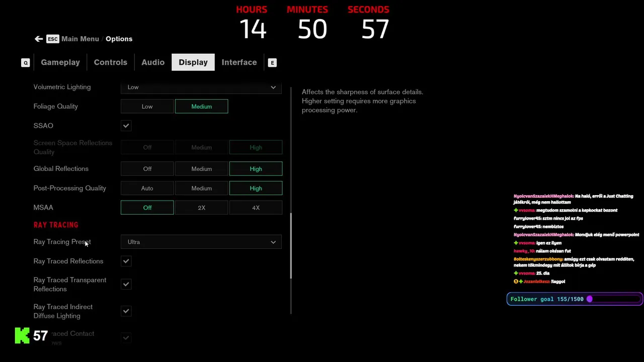Click the settings list scrollbar
Screen dimensions: 644x362
[291, 246]
